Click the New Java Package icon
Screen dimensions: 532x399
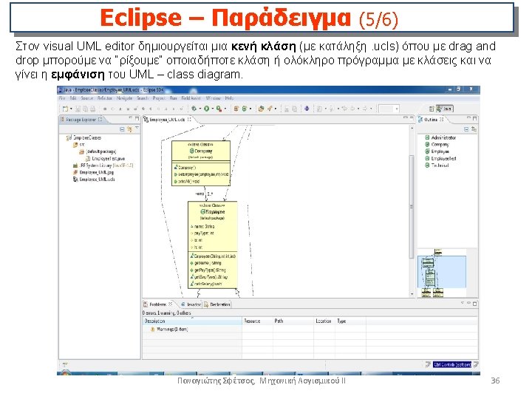pos(236,109)
